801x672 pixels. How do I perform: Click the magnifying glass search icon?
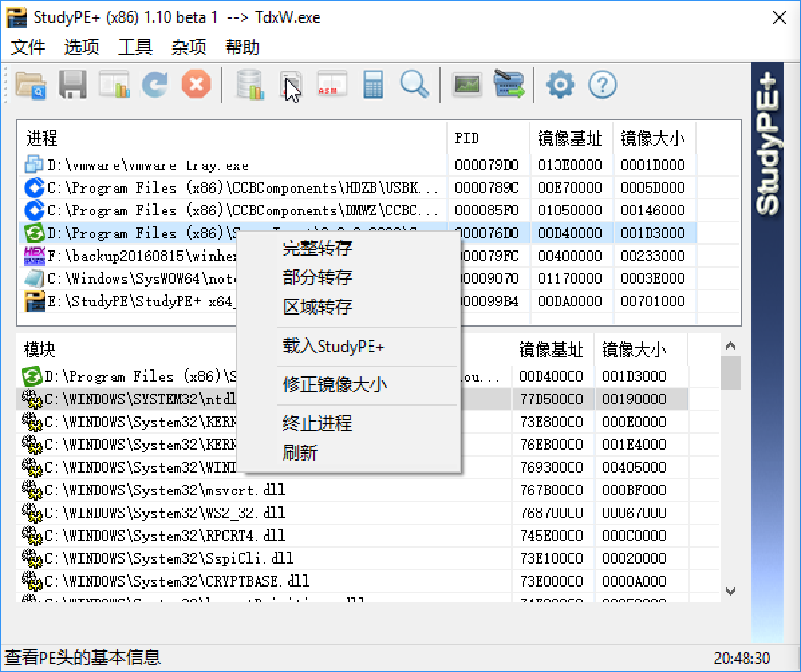(415, 85)
